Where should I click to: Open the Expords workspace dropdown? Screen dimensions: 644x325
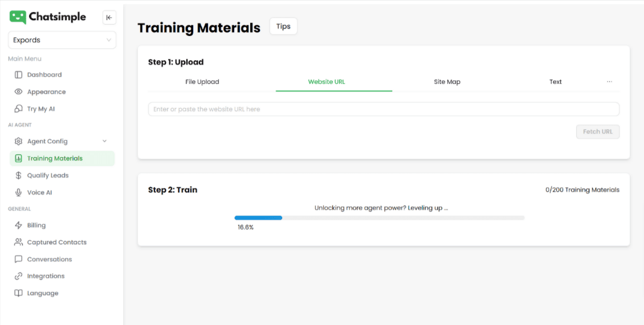[x=62, y=40]
